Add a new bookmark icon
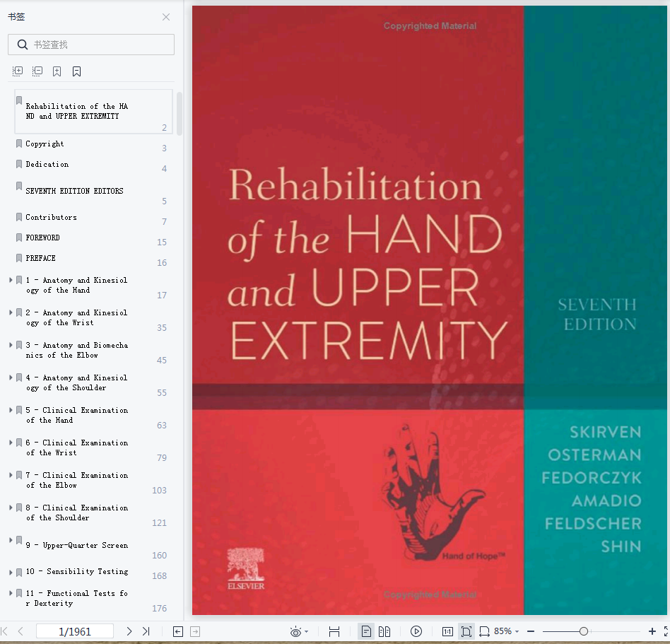The height and width of the screenshot is (644, 670). click(x=57, y=71)
